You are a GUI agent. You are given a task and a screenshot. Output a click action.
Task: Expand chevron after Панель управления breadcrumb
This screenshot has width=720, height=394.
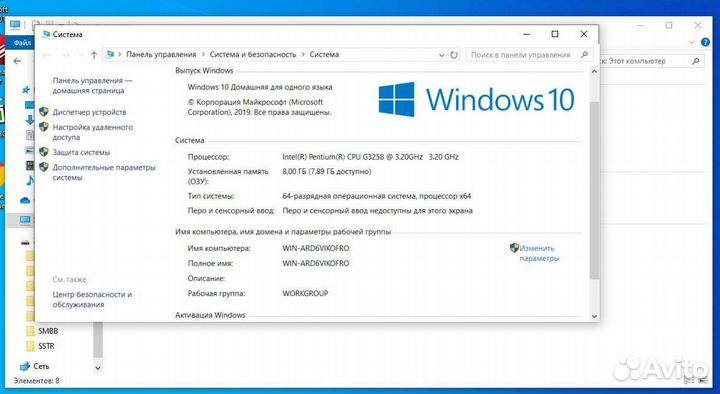tap(203, 55)
